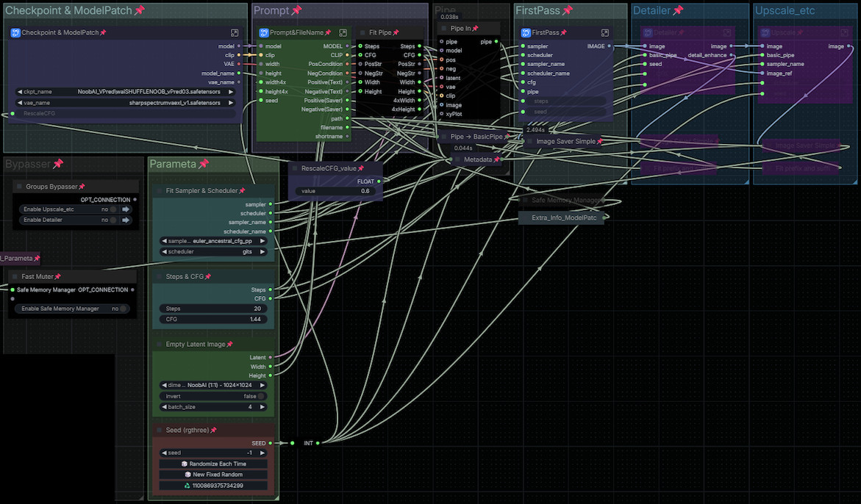Click the Randomize Each Time button

click(x=212, y=464)
